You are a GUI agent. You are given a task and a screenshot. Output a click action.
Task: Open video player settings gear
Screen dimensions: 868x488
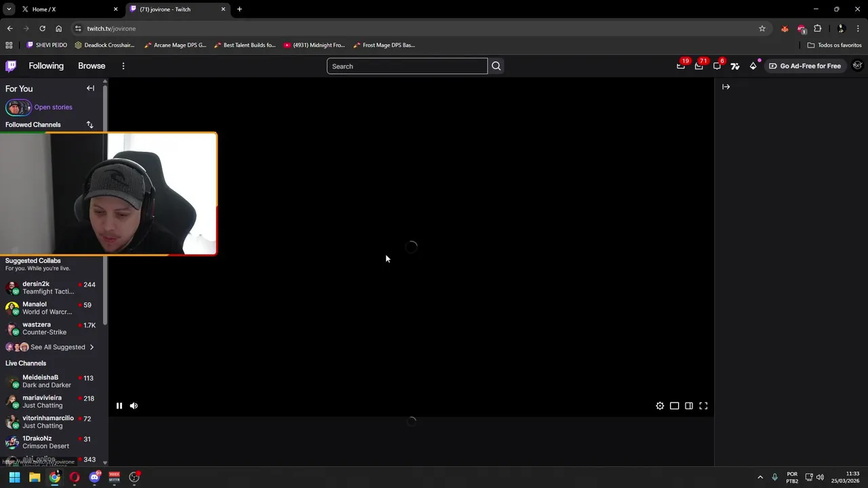tap(660, 406)
